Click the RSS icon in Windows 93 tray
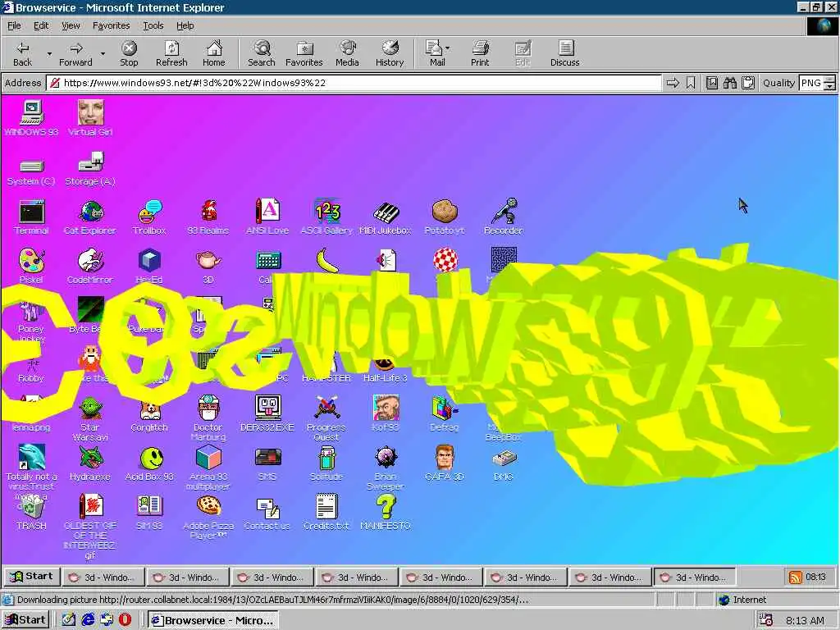The width and height of the screenshot is (840, 630). [x=796, y=577]
